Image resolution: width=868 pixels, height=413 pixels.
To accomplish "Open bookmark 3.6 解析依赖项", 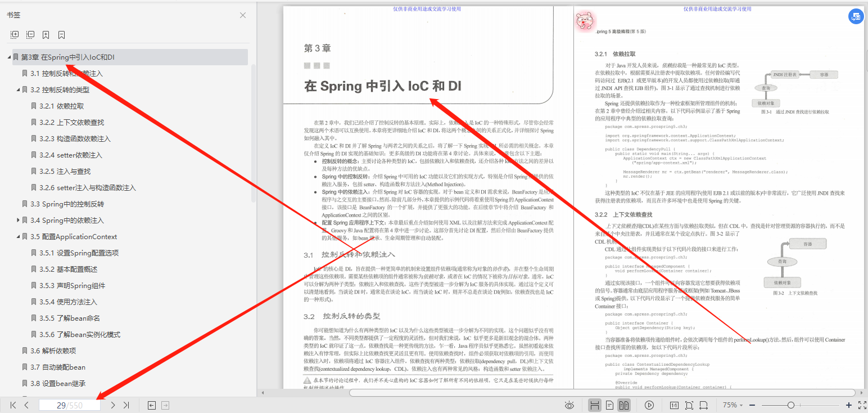I will 53,351.
